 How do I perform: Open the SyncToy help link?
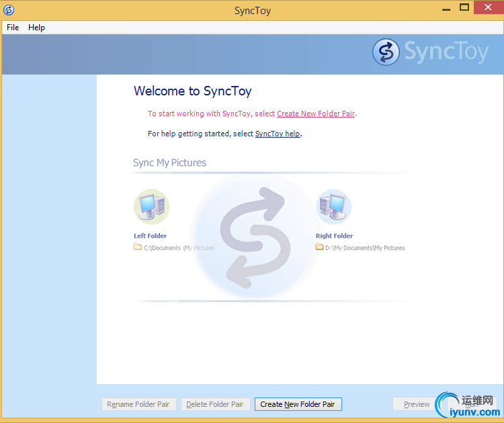[x=278, y=134]
